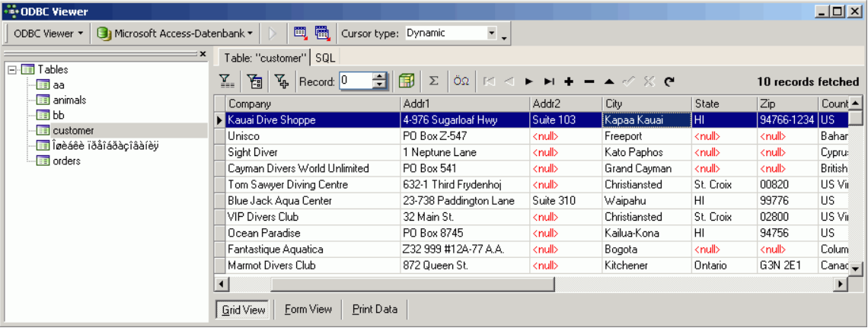This screenshot has width=868, height=328.
Task: Click the horizontal scrollbar right arrow
Action: click(841, 284)
